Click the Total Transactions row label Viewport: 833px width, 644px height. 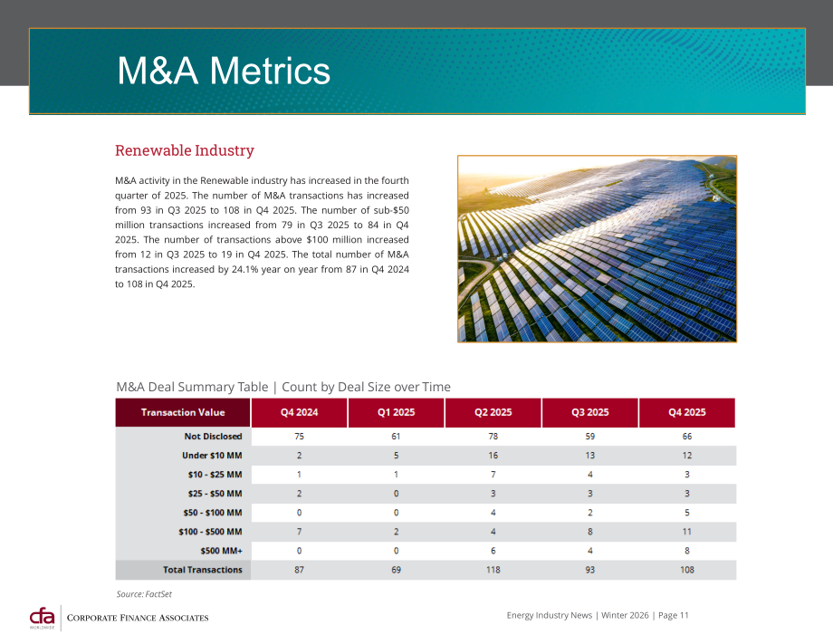pos(203,570)
